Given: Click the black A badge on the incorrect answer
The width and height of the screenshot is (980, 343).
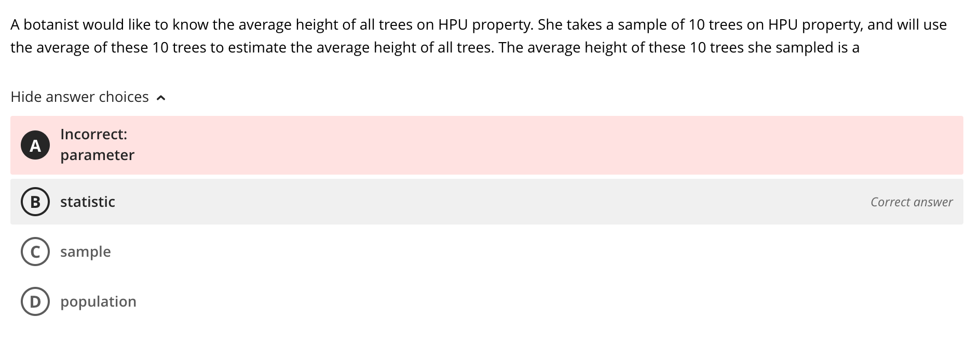Looking at the screenshot, I should (x=35, y=146).
